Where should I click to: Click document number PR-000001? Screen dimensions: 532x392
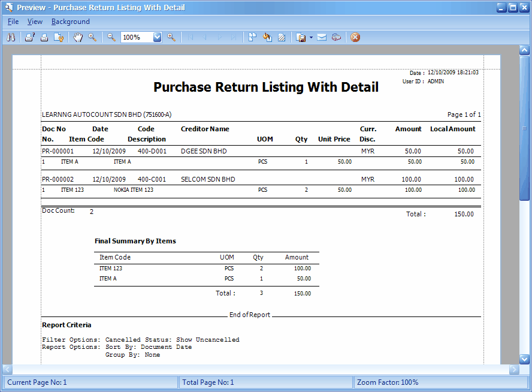(58, 151)
